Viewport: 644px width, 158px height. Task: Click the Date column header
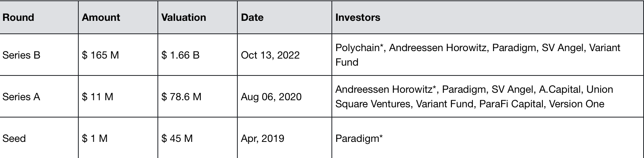click(252, 17)
